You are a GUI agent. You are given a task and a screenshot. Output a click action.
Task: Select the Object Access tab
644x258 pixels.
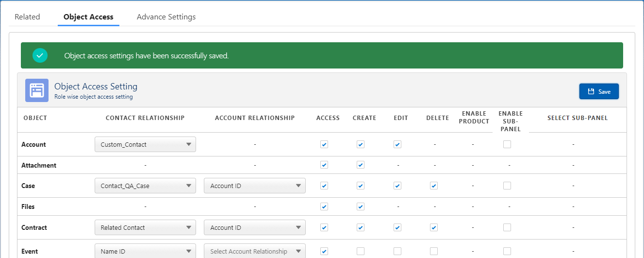(x=88, y=17)
